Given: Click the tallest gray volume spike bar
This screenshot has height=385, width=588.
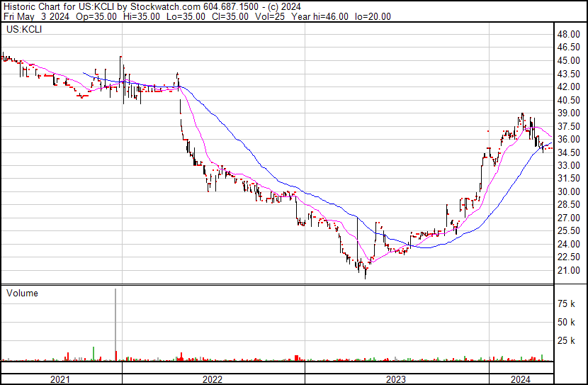Looking at the screenshot, I should [x=115, y=323].
